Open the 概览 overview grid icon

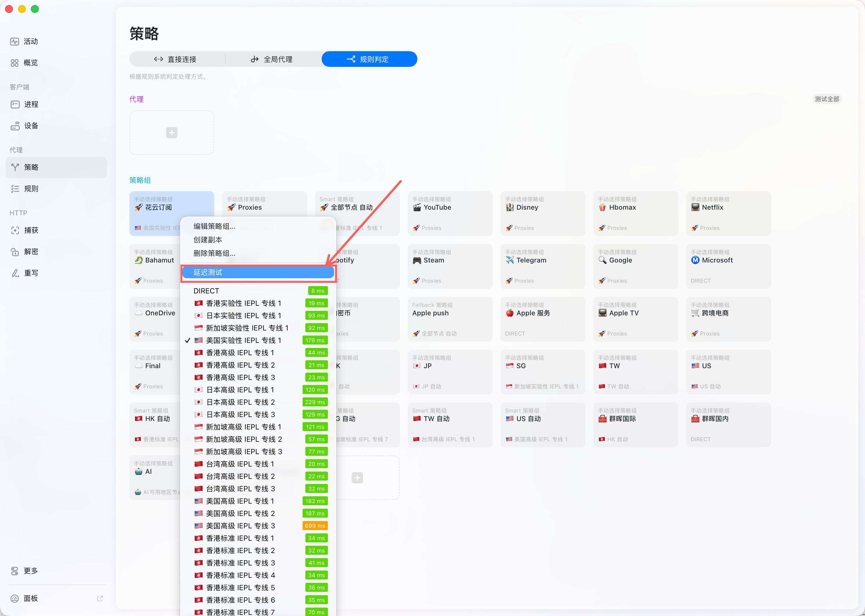(15, 63)
